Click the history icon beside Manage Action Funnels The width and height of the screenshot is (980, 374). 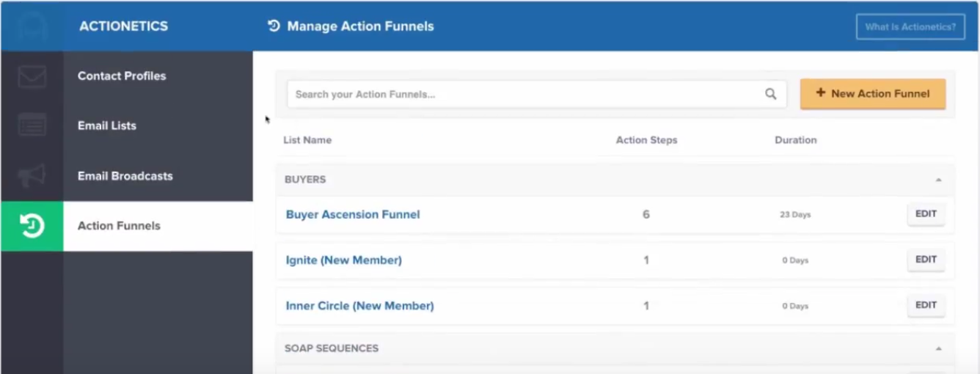pos(274,26)
